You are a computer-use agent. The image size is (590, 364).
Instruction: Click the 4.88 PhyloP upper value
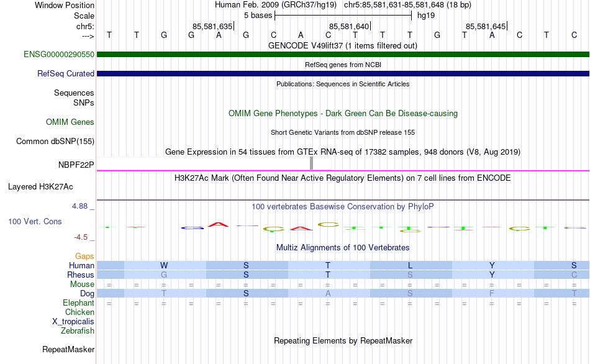tap(79, 206)
